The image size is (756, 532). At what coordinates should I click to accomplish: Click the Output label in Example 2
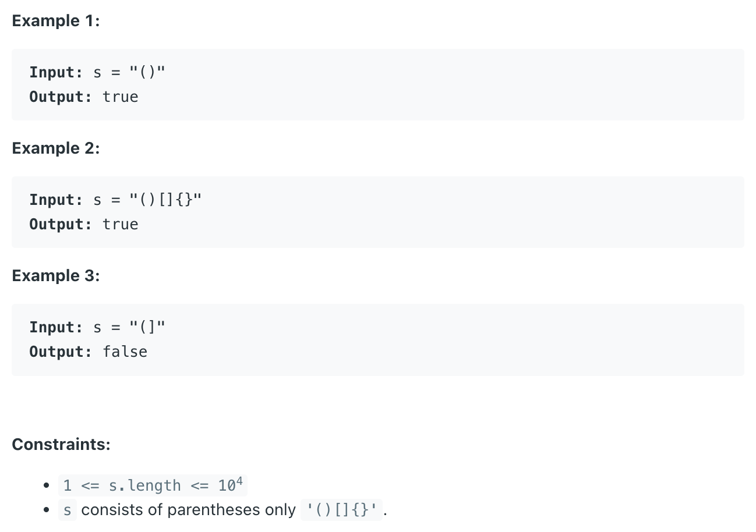61,224
